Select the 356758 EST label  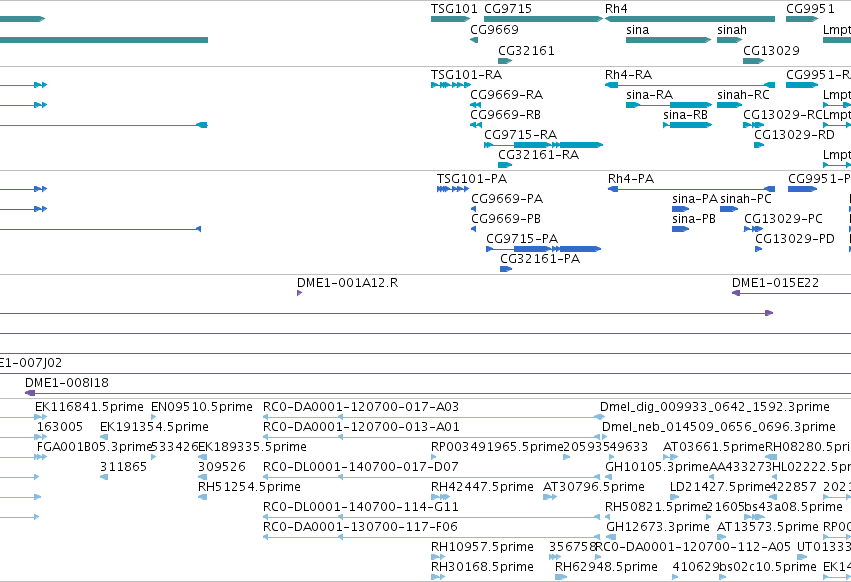pos(573,547)
